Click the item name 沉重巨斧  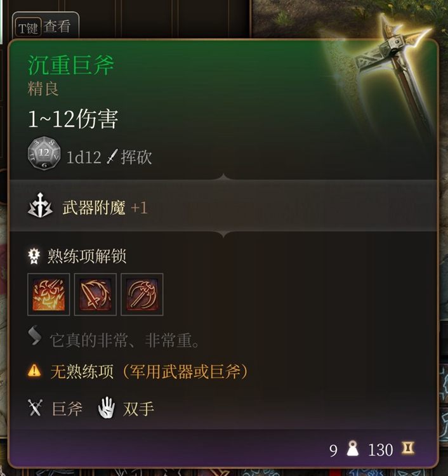click(70, 65)
